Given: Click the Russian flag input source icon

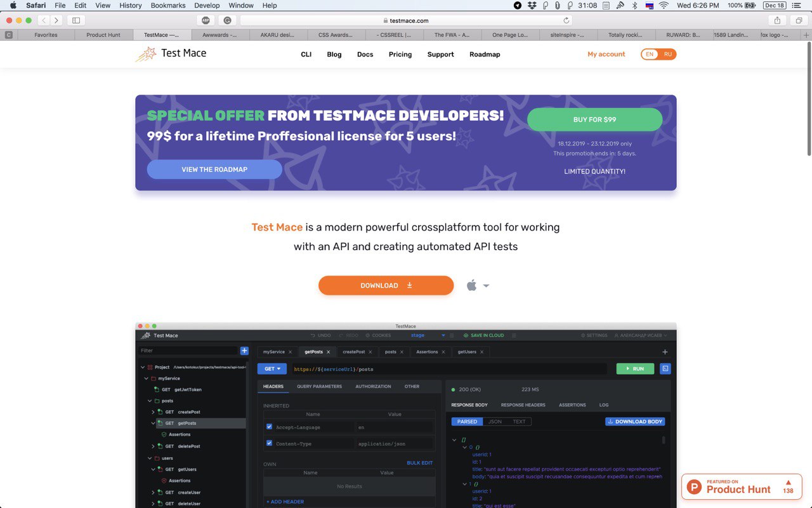Looking at the screenshot, I should click(x=649, y=5).
